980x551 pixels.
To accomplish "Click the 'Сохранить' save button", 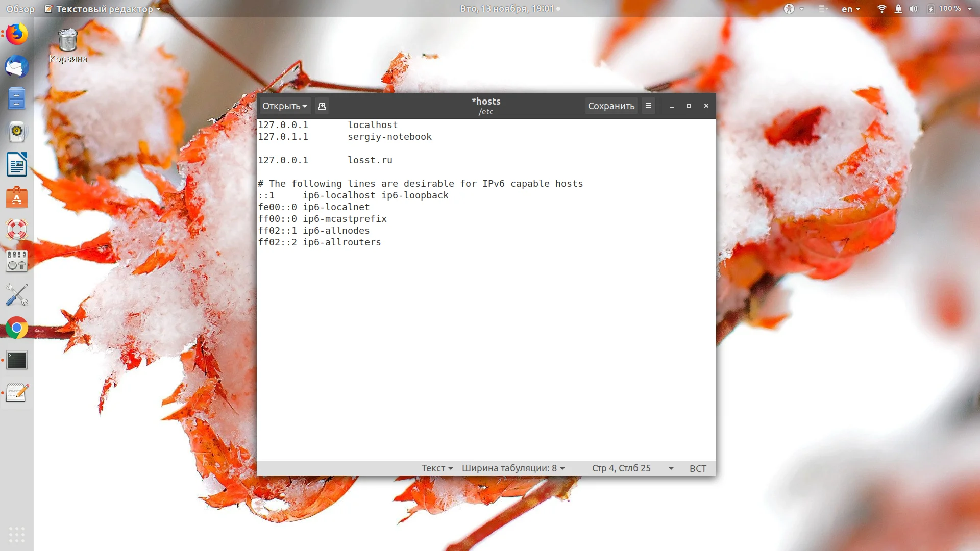I will (x=611, y=106).
